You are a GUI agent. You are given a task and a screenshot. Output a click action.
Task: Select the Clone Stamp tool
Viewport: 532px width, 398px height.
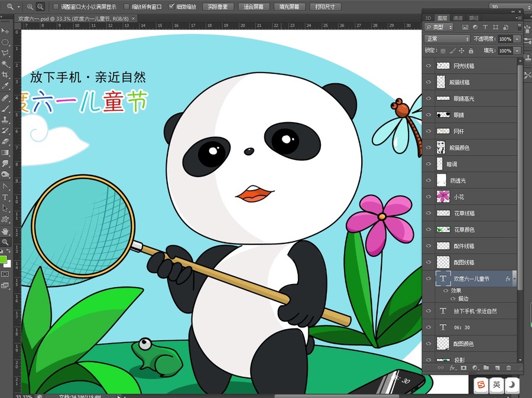pyautogui.click(x=5, y=120)
